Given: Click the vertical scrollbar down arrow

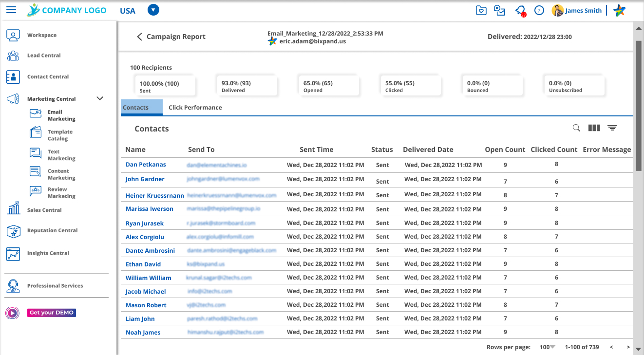Looking at the screenshot, I should point(638,349).
